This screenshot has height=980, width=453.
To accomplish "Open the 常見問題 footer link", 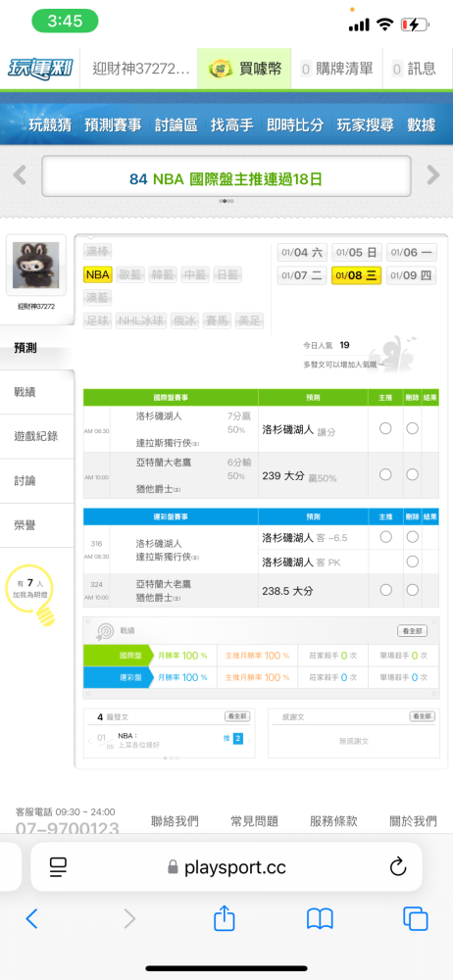I will pos(254,821).
